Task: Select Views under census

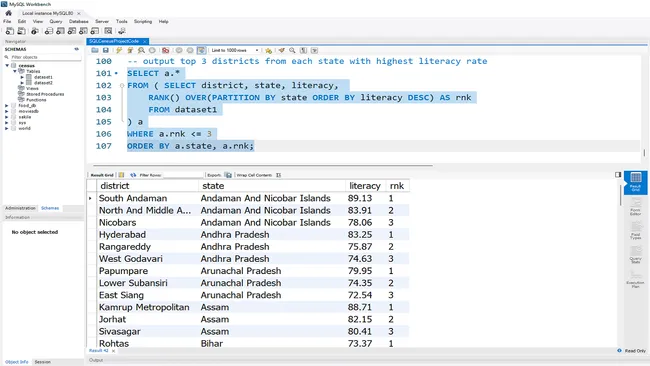Action: coord(32,88)
